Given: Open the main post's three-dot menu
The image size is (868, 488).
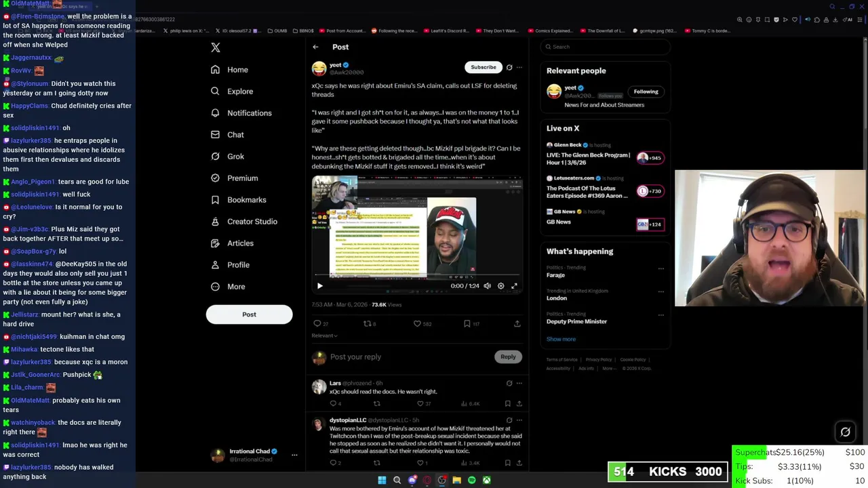Looking at the screenshot, I should (519, 67).
